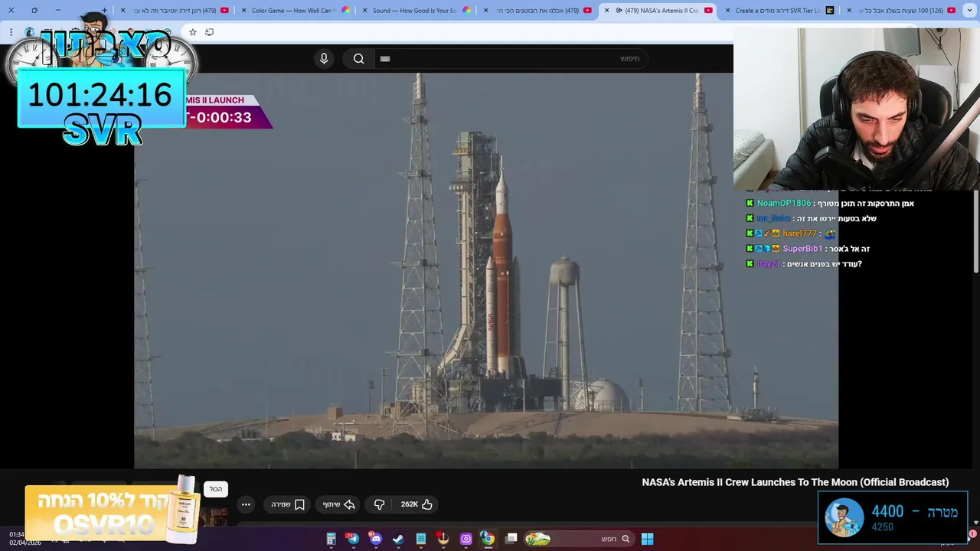This screenshot has width=980, height=551.
Task: Open the three-dot more actions menu
Action: 246,504
